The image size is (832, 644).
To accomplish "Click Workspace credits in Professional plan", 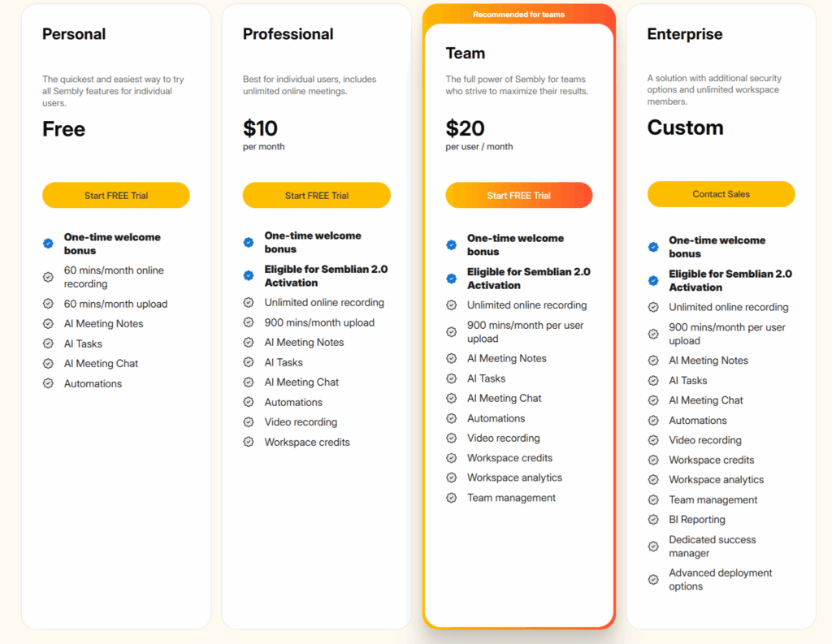I will (x=307, y=443).
